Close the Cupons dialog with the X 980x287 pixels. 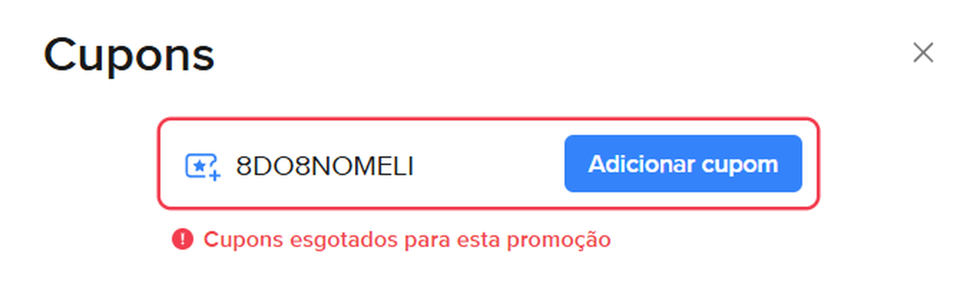tap(923, 53)
